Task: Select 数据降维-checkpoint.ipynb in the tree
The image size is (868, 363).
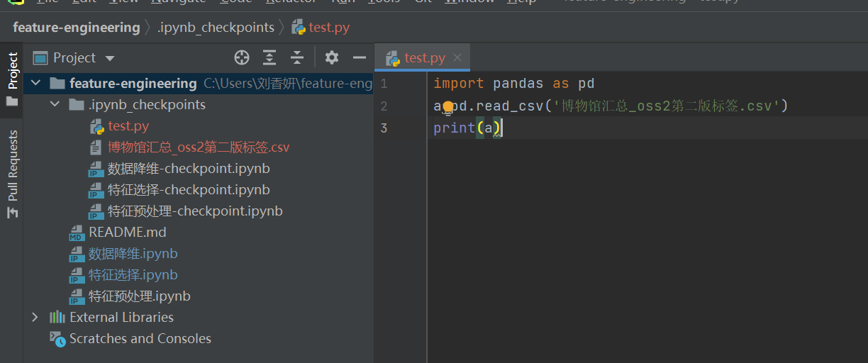Action: point(189,169)
